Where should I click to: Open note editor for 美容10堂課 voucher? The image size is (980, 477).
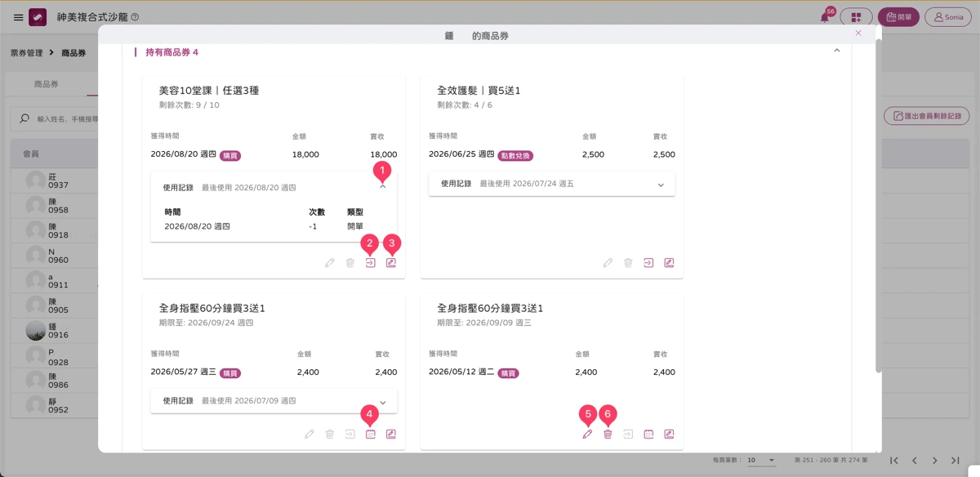(391, 263)
